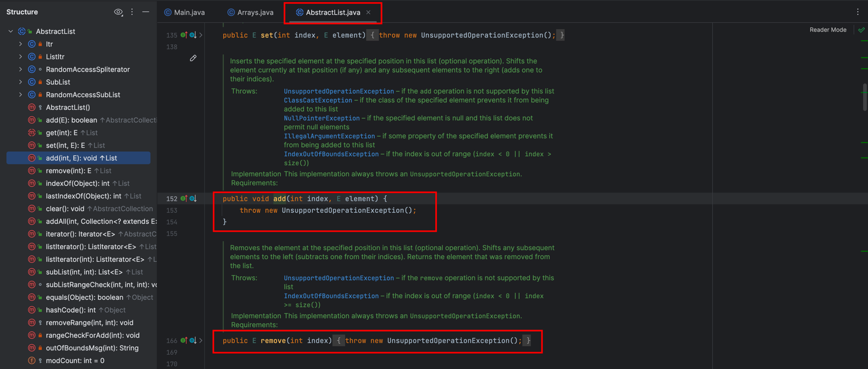The image size is (868, 369).
Task: Click pencil edit icon beside add documentation
Action: [x=193, y=58]
